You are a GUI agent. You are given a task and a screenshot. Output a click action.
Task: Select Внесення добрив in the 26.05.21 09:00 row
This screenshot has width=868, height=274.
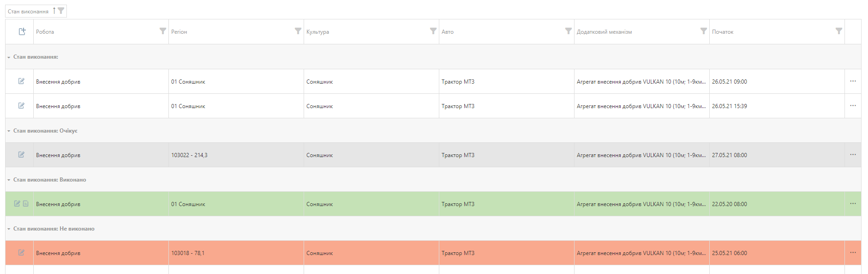pos(58,82)
